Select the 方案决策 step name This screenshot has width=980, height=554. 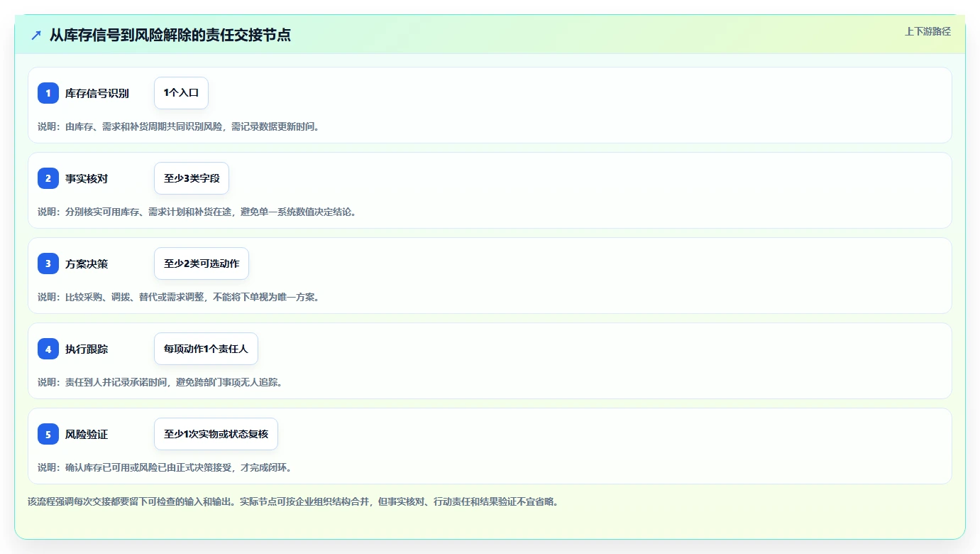coord(87,264)
